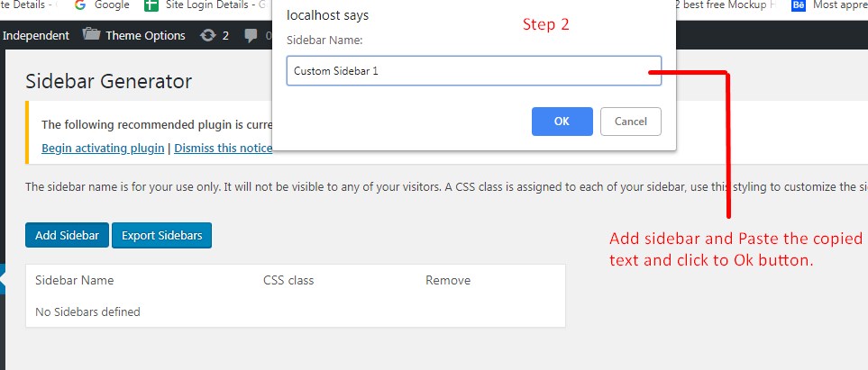Click the Google bookmark favicon
The width and height of the screenshot is (868, 370).
tap(80, 5)
